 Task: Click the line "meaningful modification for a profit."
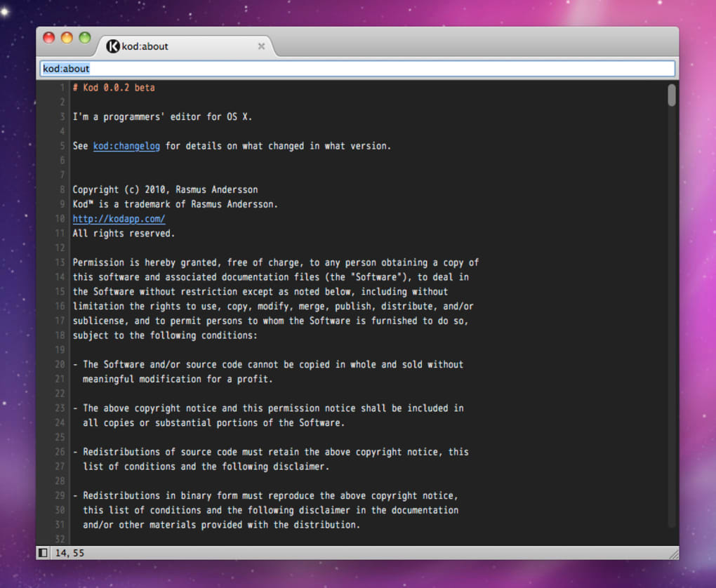coord(178,379)
